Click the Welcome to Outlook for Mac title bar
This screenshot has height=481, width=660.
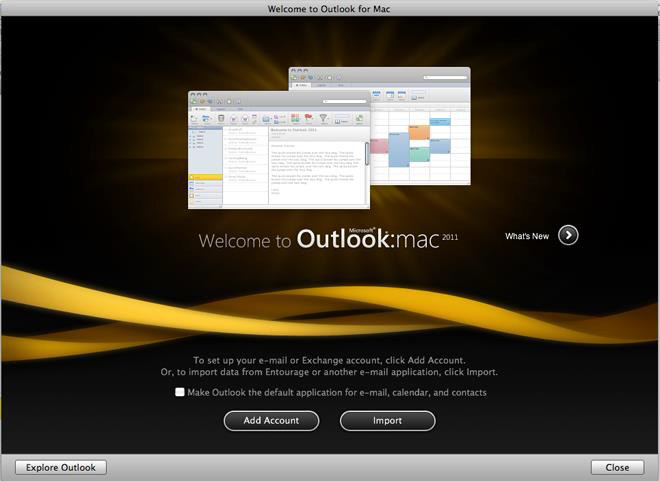[330, 8]
